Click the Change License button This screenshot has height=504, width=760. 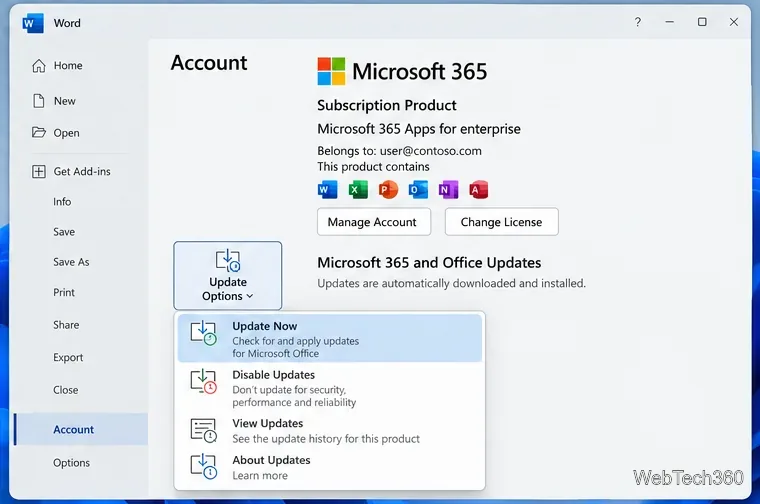(x=502, y=222)
